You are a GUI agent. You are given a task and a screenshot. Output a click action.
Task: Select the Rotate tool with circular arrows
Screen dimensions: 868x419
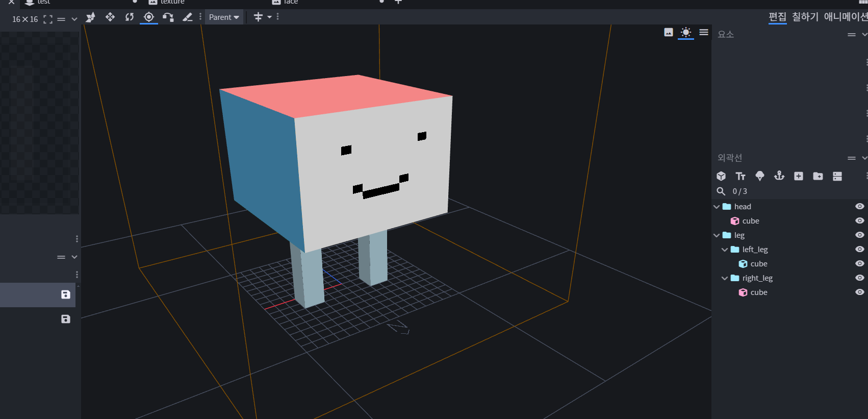130,17
